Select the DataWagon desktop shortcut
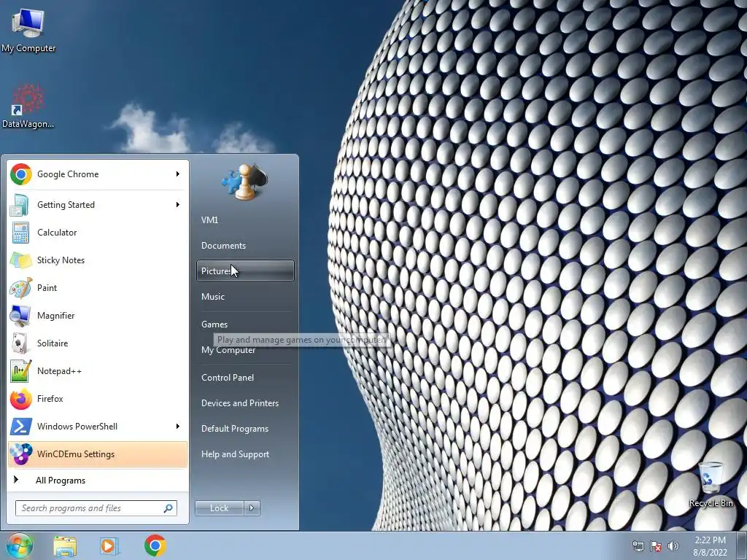The width and height of the screenshot is (747, 560). click(x=28, y=106)
